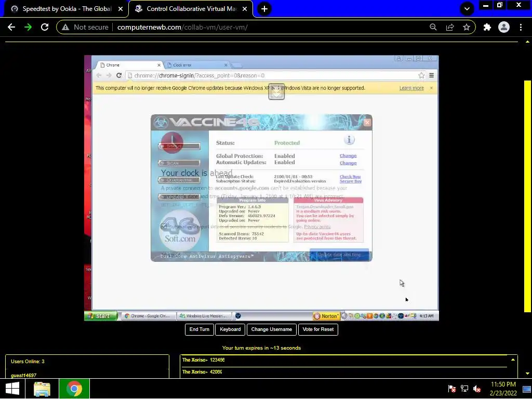Change the Automatic Updates setting
The image size is (532, 399).
tap(348, 163)
